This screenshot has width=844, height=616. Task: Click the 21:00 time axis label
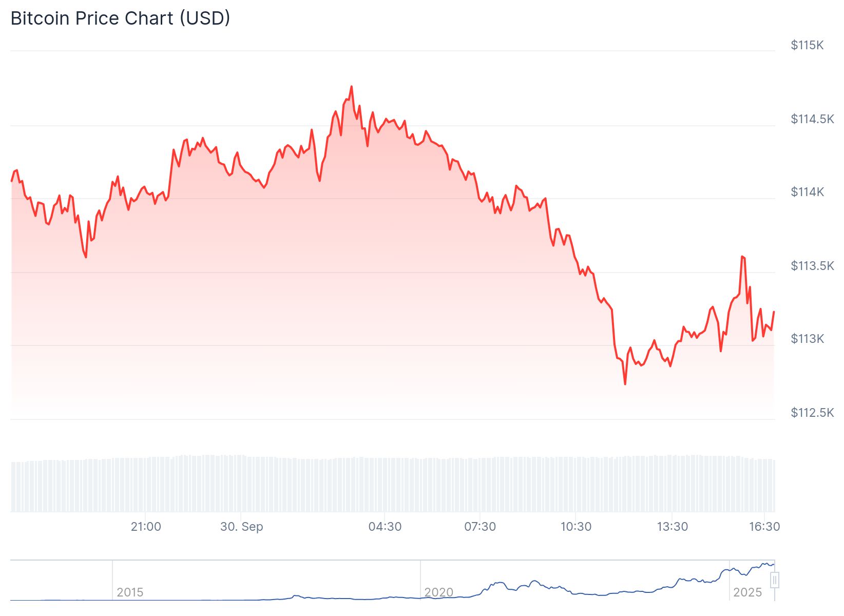click(146, 527)
